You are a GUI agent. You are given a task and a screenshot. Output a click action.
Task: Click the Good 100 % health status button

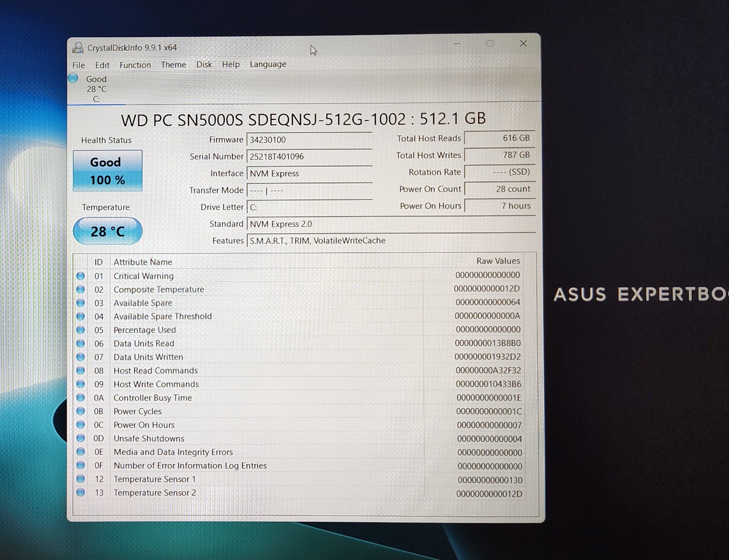pos(108,171)
